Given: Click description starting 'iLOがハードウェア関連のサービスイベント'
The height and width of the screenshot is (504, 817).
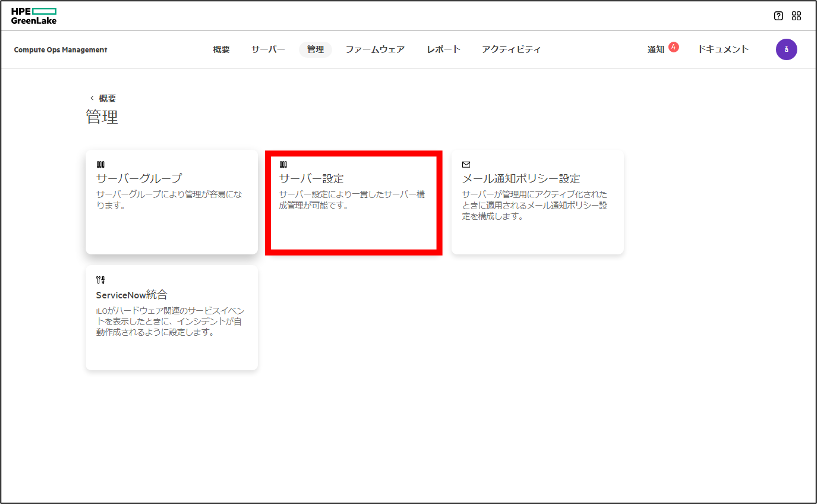Looking at the screenshot, I should coord(170,321).
